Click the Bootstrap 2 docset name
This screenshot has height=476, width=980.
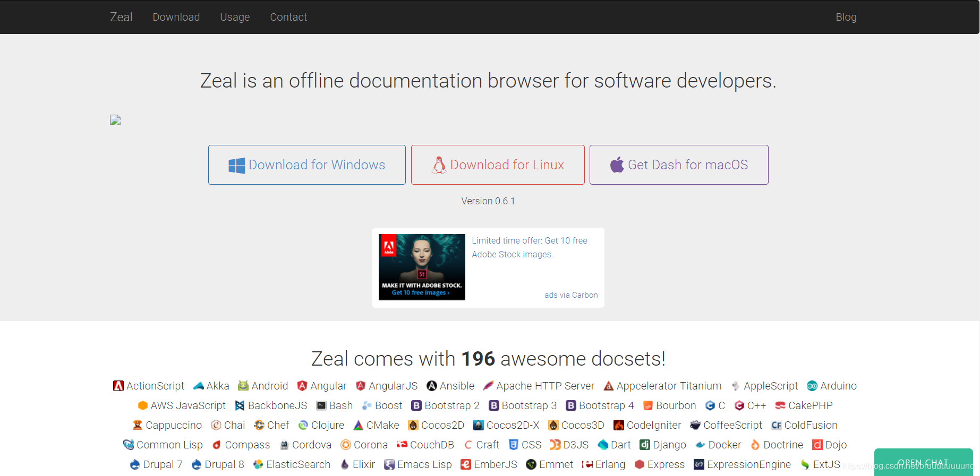coord(452,405)
